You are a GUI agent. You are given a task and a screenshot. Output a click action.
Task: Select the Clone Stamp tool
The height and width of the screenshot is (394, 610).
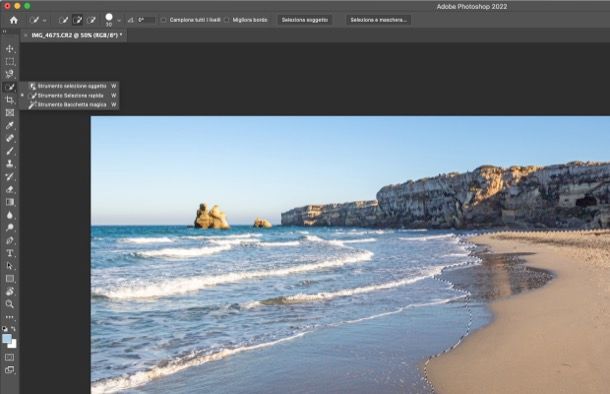click(x=10, y=164)
